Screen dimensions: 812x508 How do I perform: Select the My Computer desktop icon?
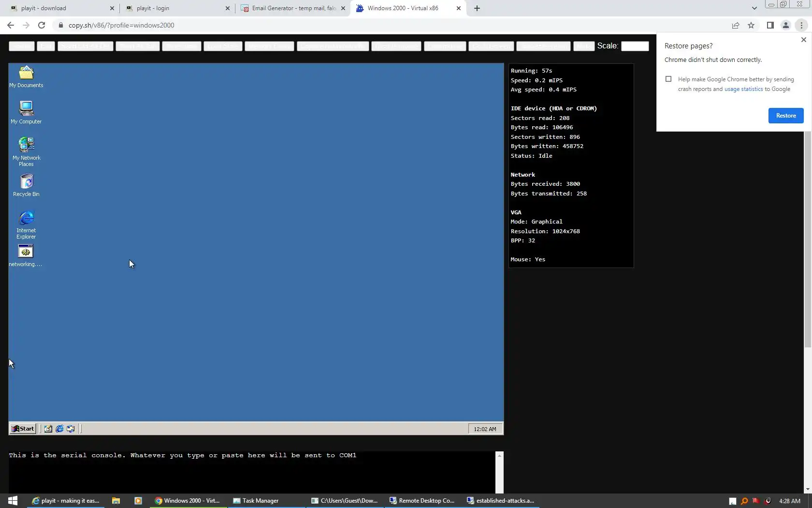(x=26, y=113)
